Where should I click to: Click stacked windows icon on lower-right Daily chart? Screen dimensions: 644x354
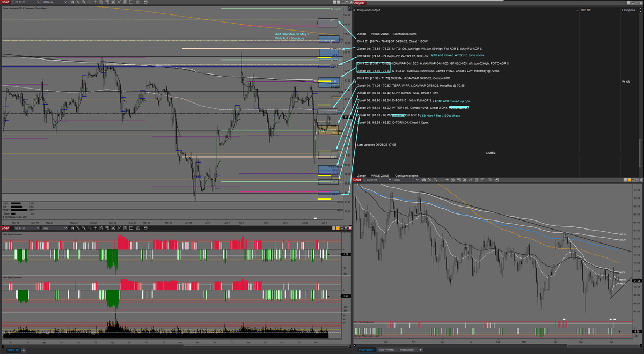pos(497,180)
